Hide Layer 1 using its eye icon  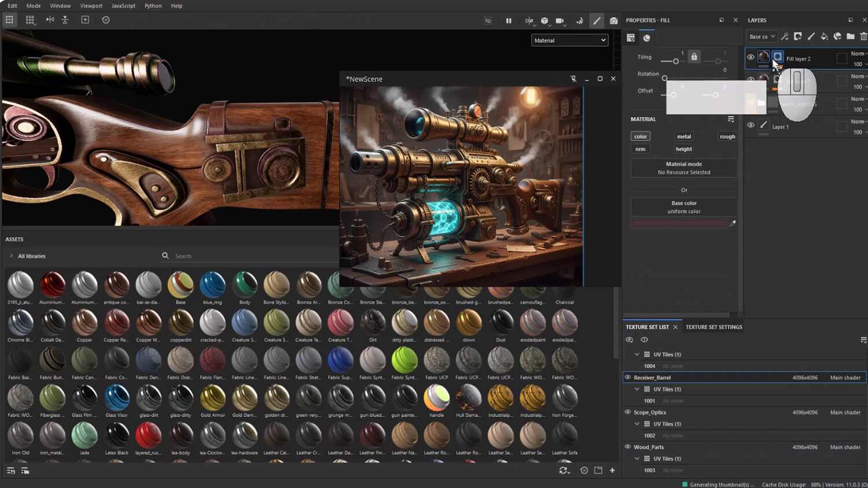coord(751,125)
